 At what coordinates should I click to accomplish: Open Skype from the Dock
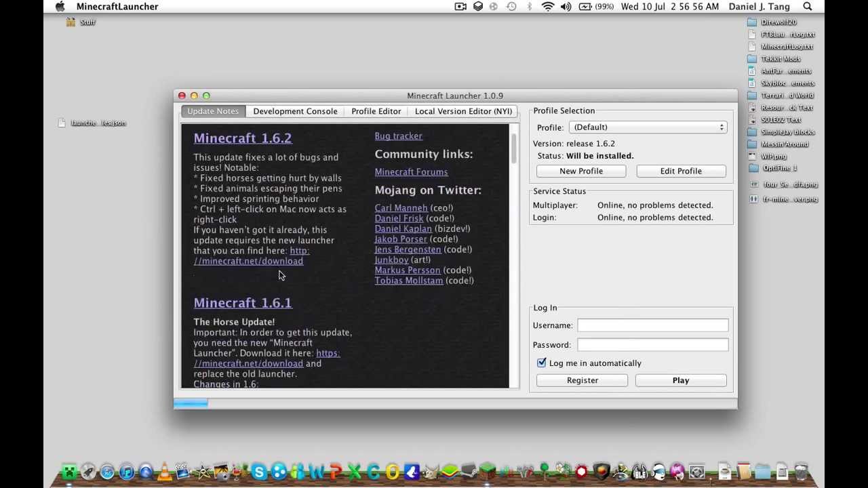pos(259,472)
